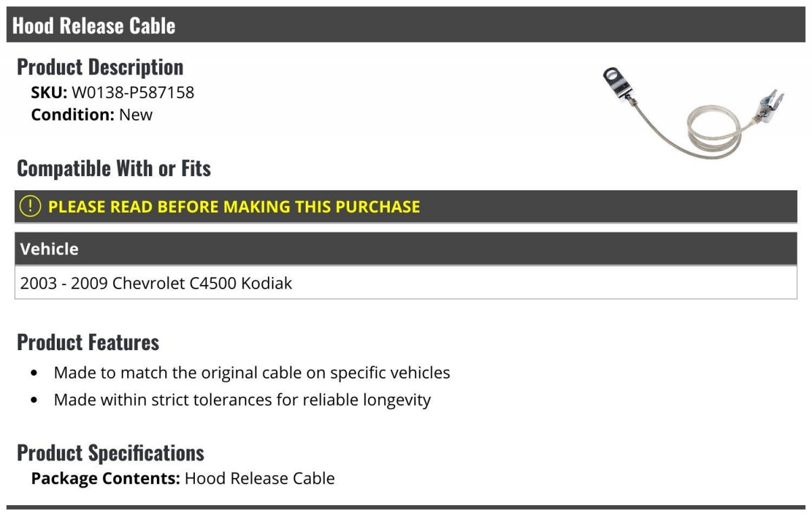812x516 pixels.
Task: Select the PLEASE READ BEFORE MAKING THIS PURCHASE banner
Action: click(x=406, y=207)
